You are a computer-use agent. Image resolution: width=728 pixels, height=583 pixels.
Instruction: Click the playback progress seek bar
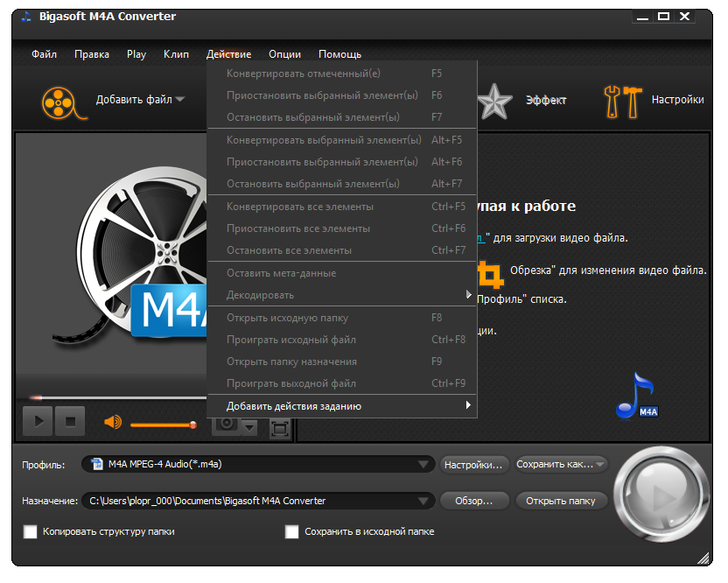click(118, 397)
